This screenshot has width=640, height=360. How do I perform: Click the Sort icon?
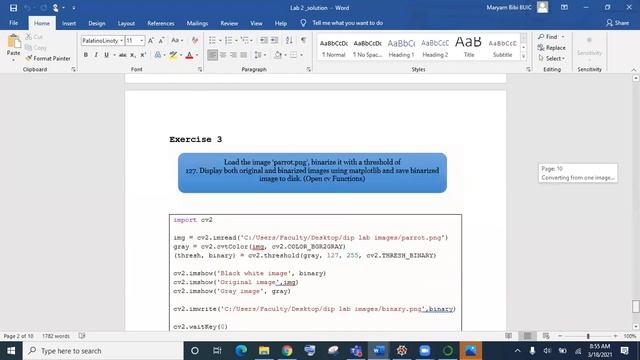point(289,40)
